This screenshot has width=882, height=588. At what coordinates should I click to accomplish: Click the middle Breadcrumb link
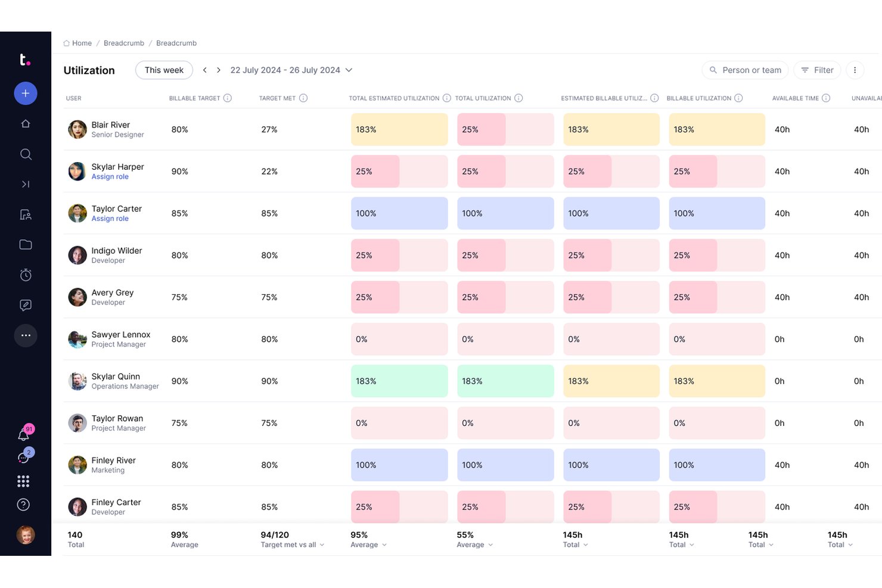click(124, 43)
